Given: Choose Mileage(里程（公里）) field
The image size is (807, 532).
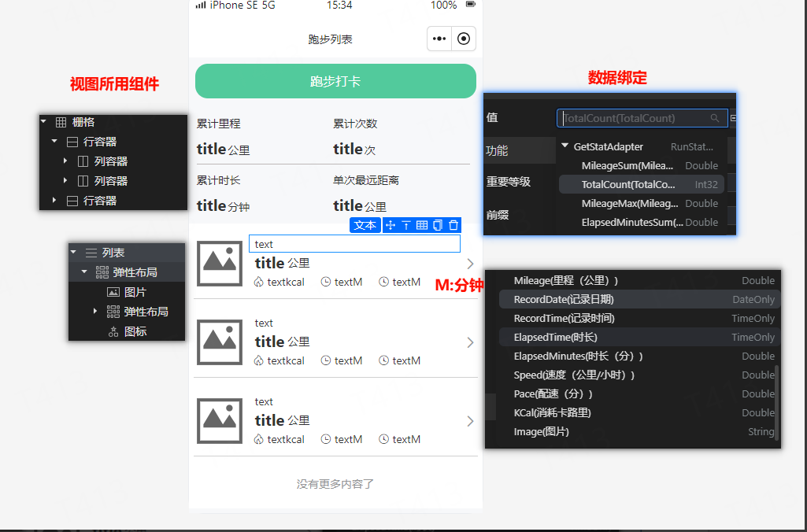Looking at the screenshot, I should 640,280.
